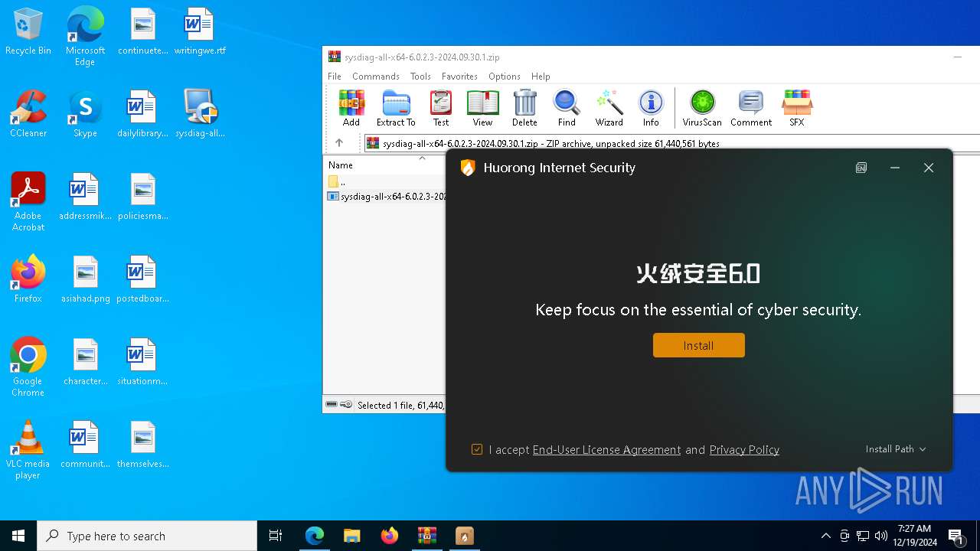This screenshot has width=980, height=551.
Task: Select writingwe.rtf desktop file
Action: (200, 32)
